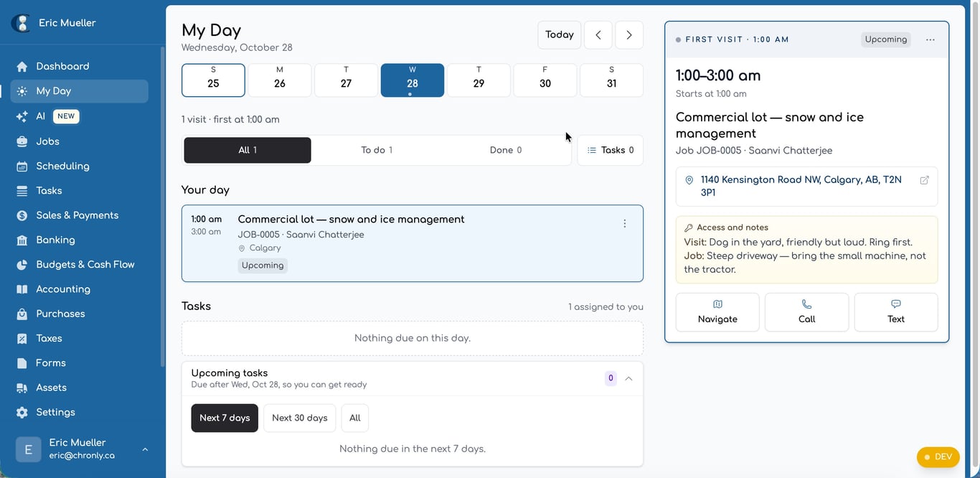Select Friday 30 in the week strip
Image resolution: width=980 pixels, height=478 pixels.
coord(545,80)
